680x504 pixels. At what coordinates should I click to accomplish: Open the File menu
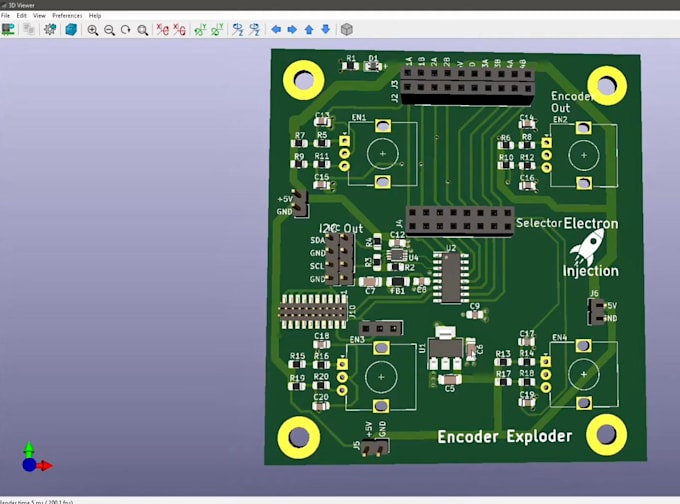pos(5,15)
